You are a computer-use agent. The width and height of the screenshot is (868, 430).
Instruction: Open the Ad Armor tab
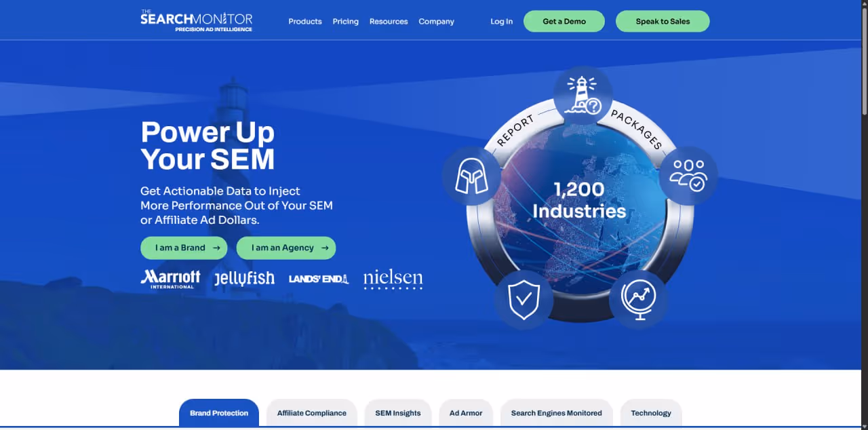(466, 412)
